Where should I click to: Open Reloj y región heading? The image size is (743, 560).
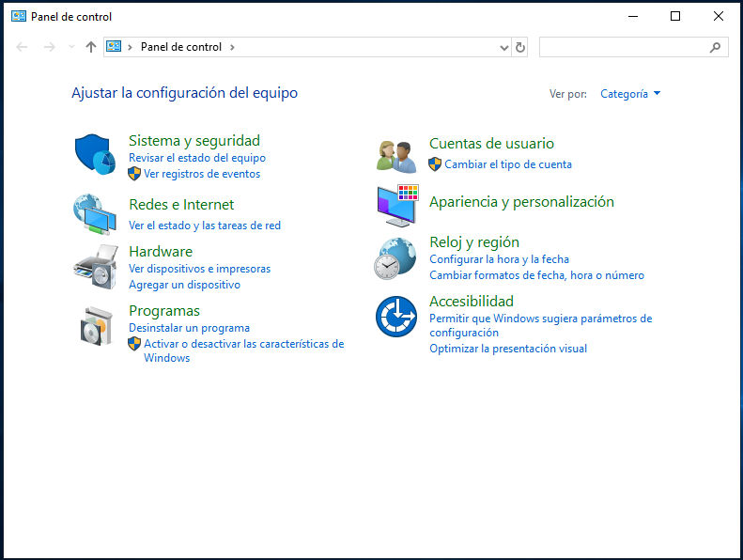(474, 241)
